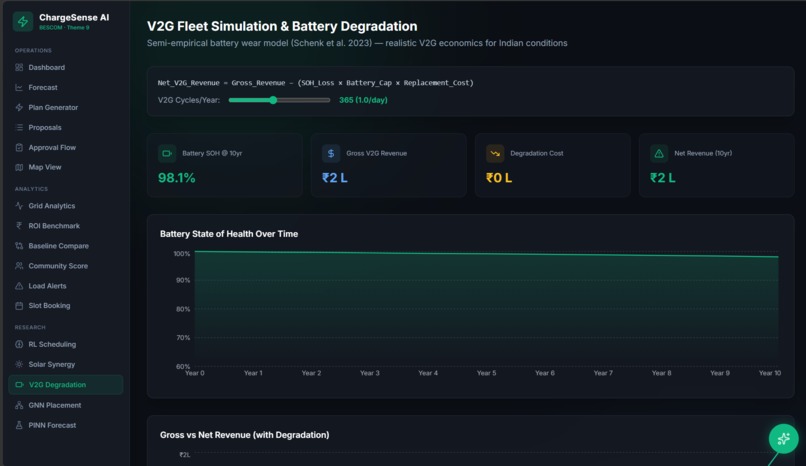Click the ChargeSense AI brand name
Viewport: 806px width, 466px height.
tap(74, 17)
